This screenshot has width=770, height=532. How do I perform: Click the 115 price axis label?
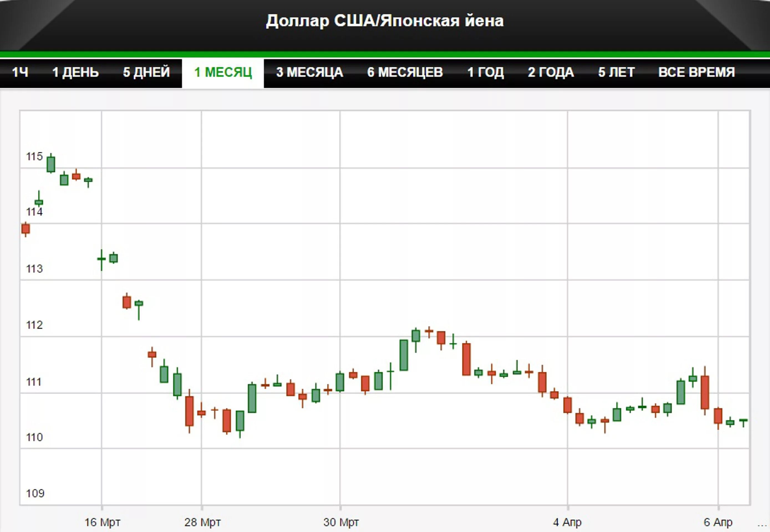[x=34, y=156]
